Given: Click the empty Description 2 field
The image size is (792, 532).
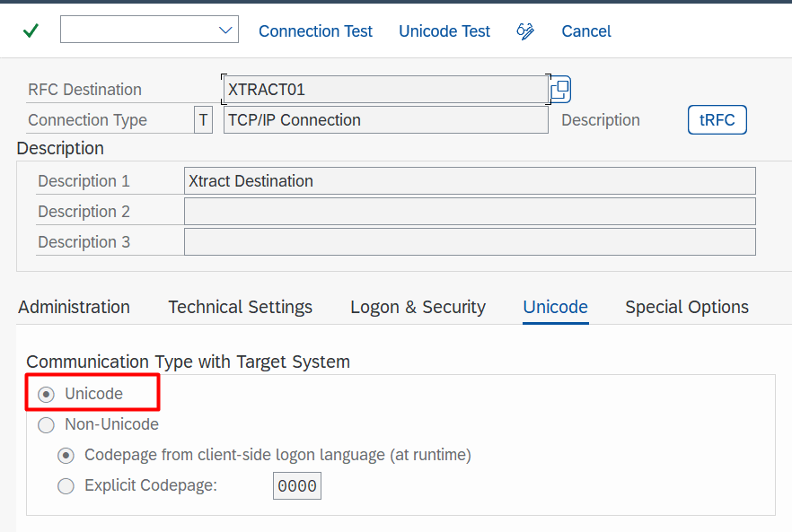Looking at the screenshot, I should 469,212.
